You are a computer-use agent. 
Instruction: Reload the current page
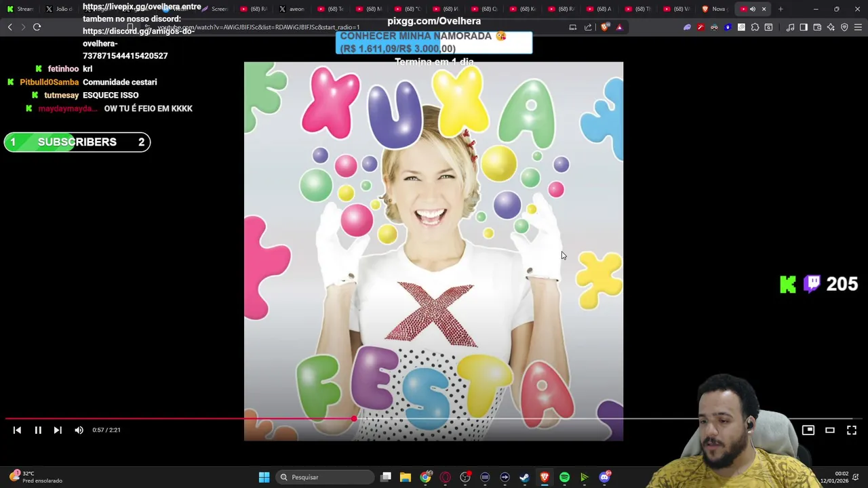point(37,27)
